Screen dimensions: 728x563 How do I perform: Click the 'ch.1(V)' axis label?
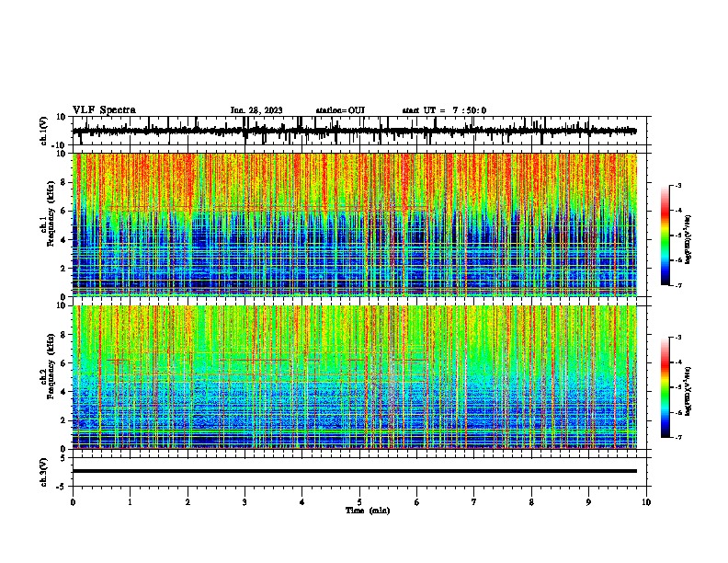(x=44, y=131)
